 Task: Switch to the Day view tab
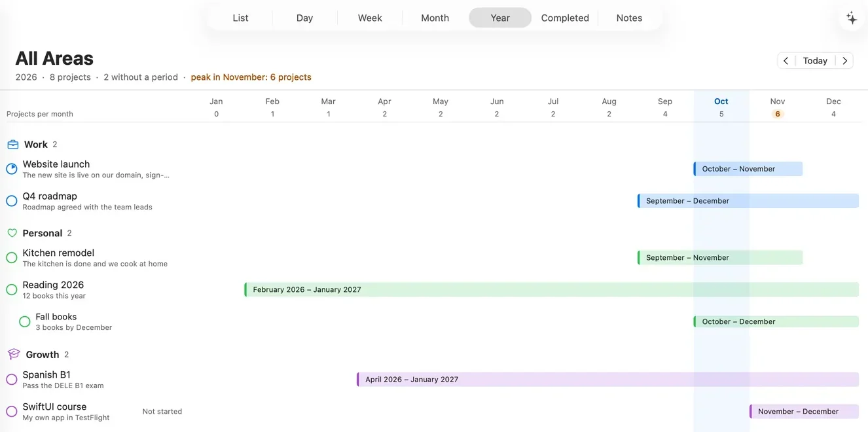(304, 18)
